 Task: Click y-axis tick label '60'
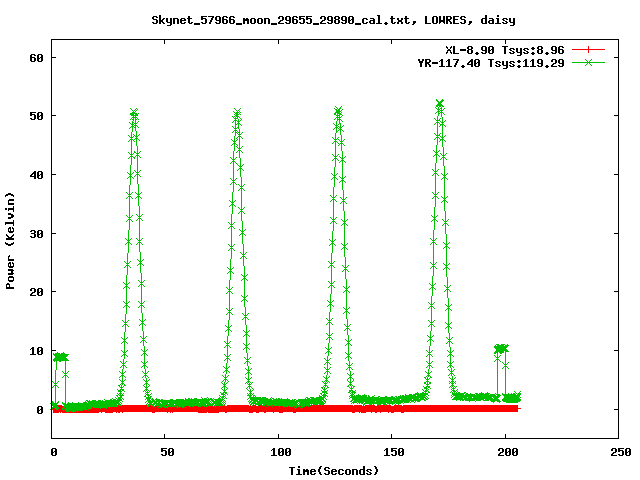36,58
